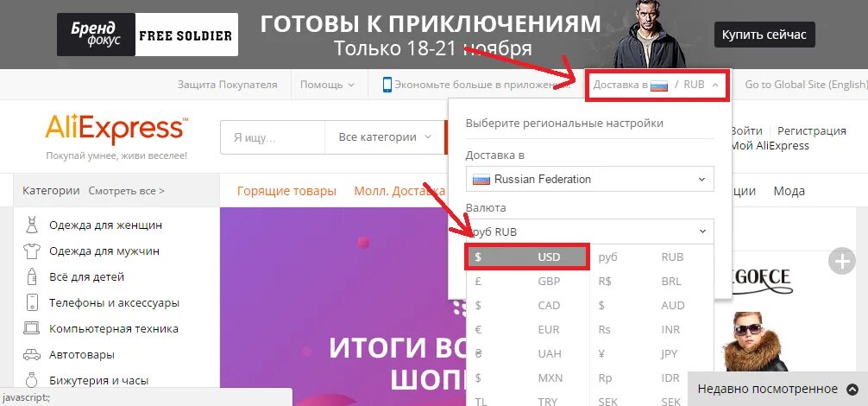Screen dimensions: 868x406
Task: Click Go to Global Site (English) link
Action: tap(806, 85)
